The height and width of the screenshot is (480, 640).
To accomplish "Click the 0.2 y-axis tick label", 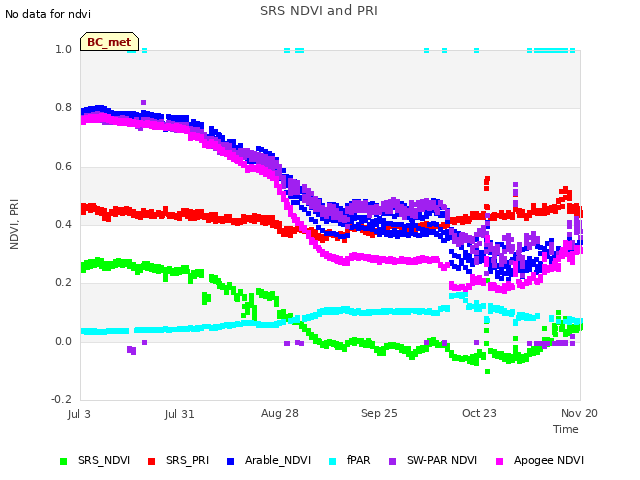I will point(64,282).
